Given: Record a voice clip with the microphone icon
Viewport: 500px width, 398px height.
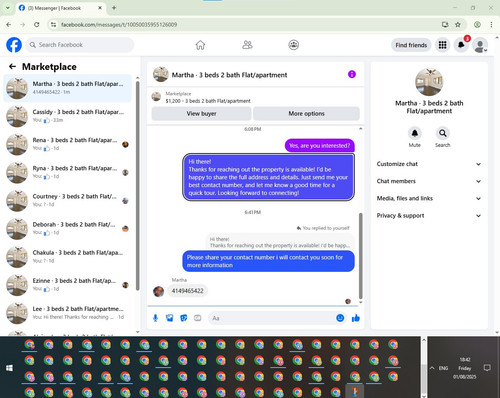Looking at the screenshot, I should [155, 318].
